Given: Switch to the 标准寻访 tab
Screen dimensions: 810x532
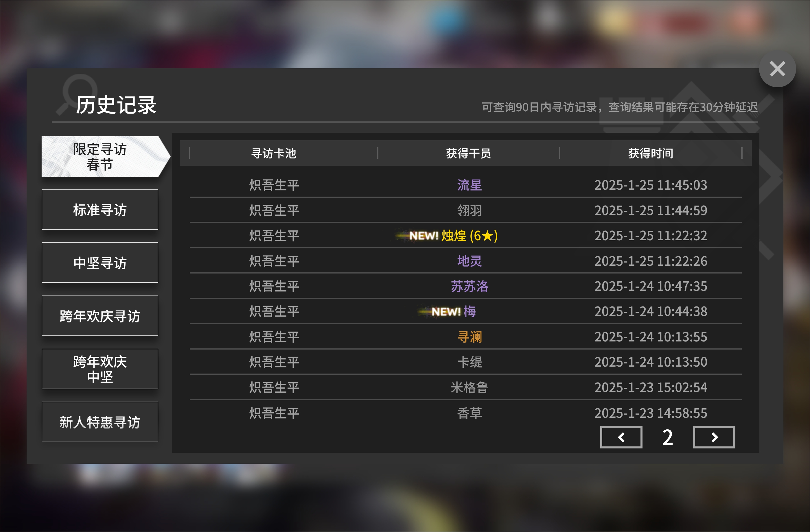Looking at the screenshot, I should click(100, 210).
